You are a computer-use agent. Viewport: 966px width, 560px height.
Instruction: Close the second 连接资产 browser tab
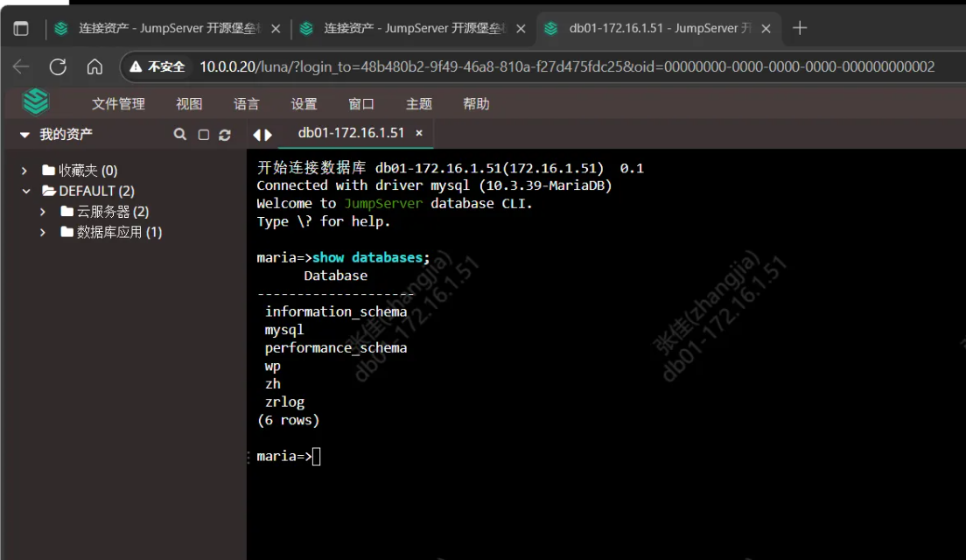click(521, 28)
